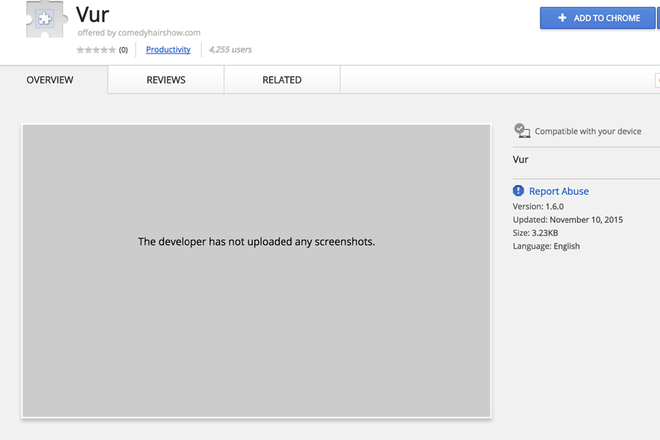Click the Updated: November 10, 2015 text

point(567,219)
